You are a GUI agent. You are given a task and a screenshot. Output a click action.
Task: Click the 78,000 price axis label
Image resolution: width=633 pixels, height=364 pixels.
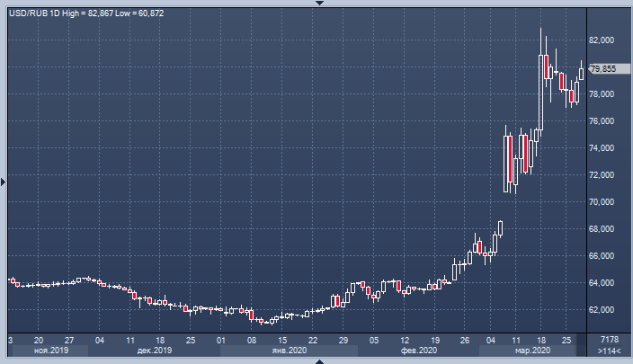pyautogui.click(x=601, y=94)
